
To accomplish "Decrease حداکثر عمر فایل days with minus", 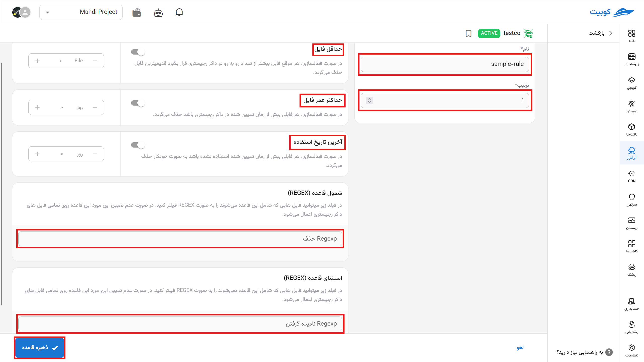I will [x=95, y=107].
